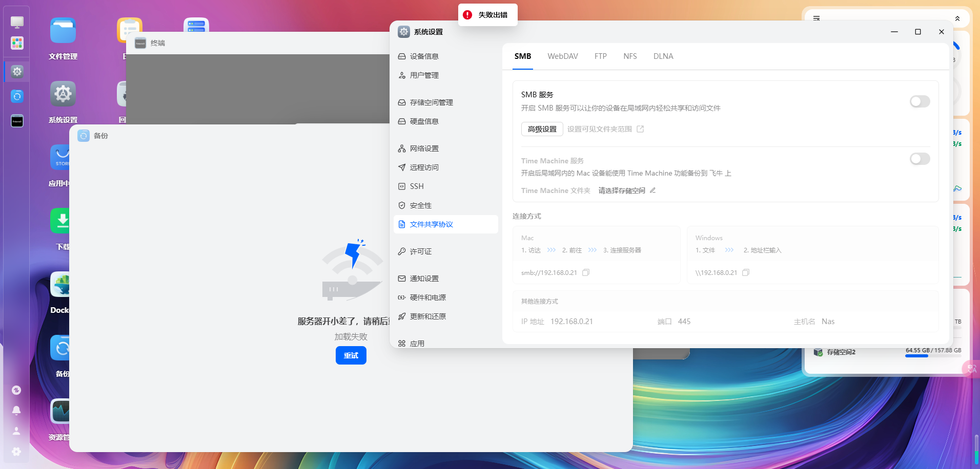980x469 pixels.
Task: Launch 系统设置 from its desktop icon
Action: click(x=63, y=94)
